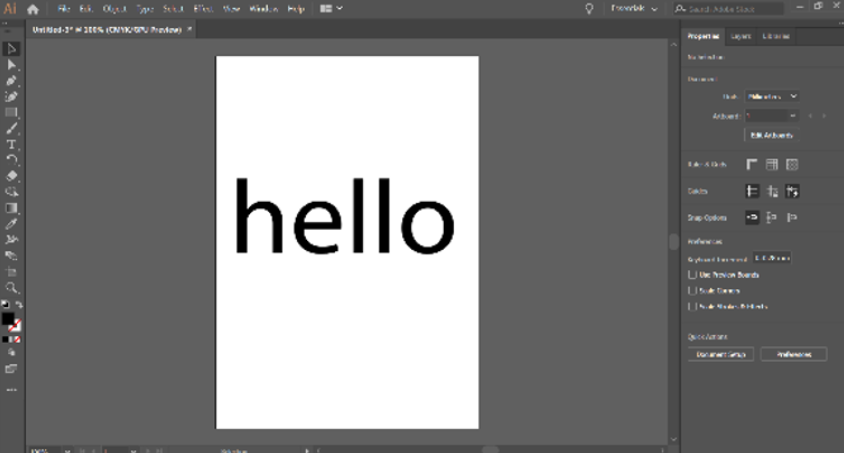Select the Zoom tool magnifier
This screenshot has width=844, height=453.
[11, 288]
